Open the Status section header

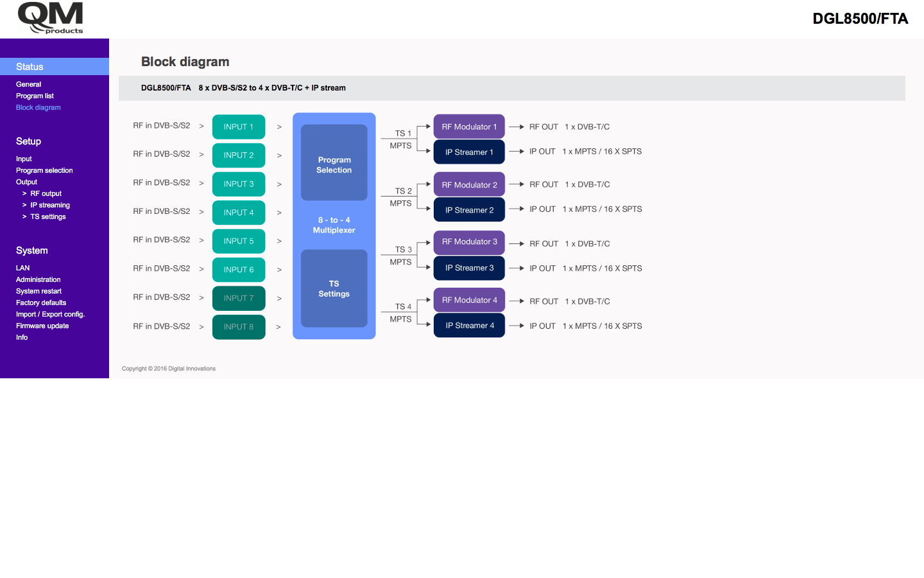(x=30, y=67)
